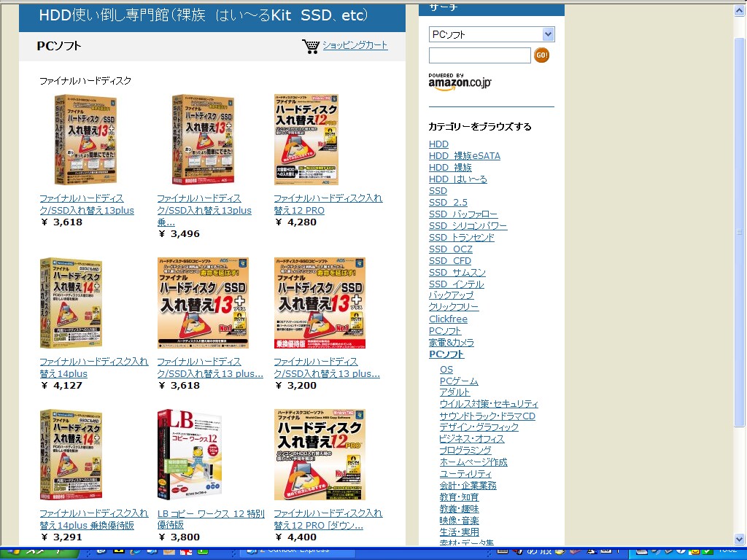Click the amazon.co.jp logo

[x=460, y=82]
